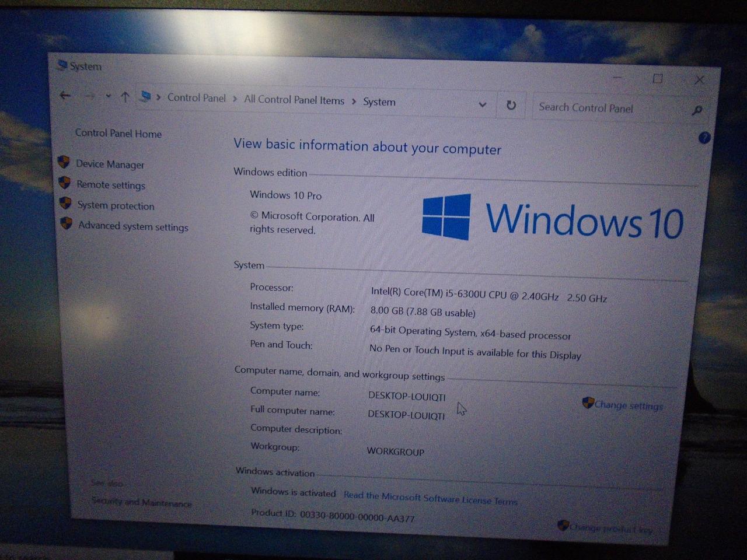Click the System window title icon

(62, 65)
